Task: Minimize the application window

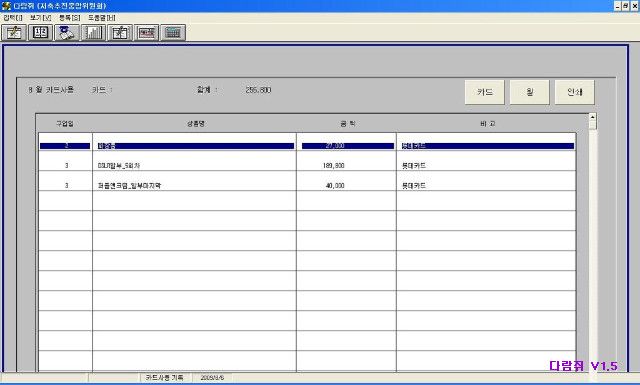Action: pos(618,6)
